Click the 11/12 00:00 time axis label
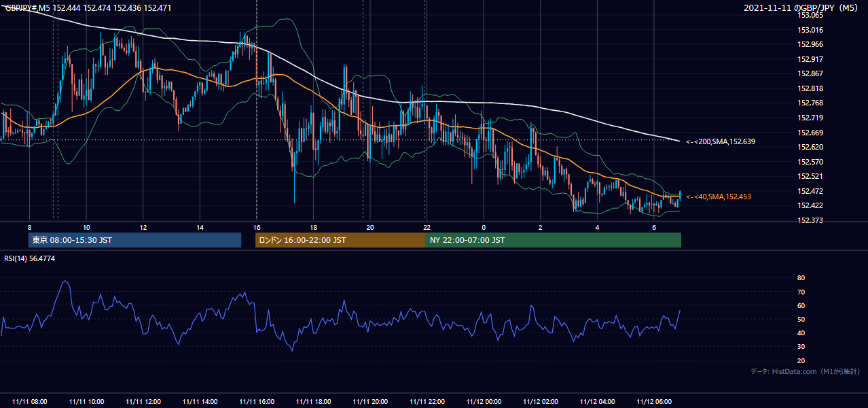The image size is (868, 408). (484, 402)
